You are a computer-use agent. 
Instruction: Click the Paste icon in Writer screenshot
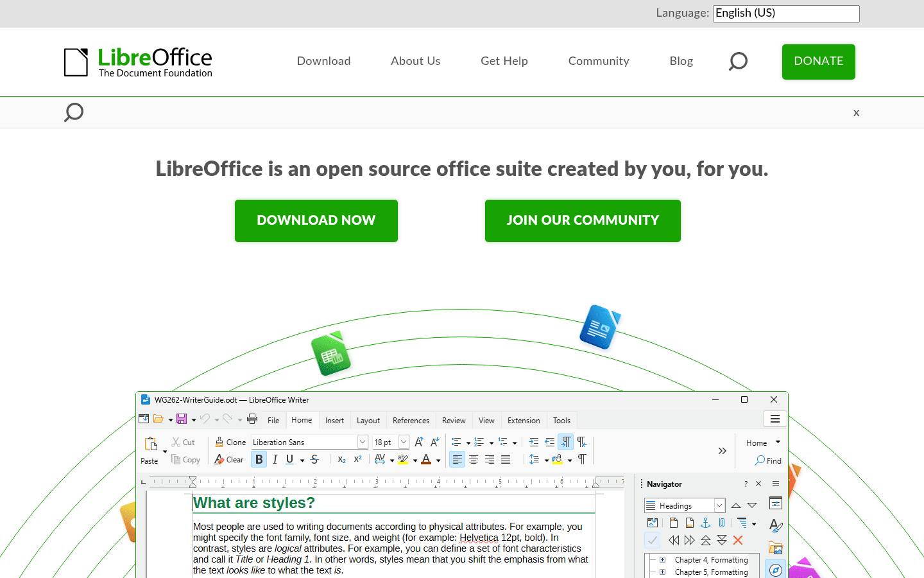151,444
